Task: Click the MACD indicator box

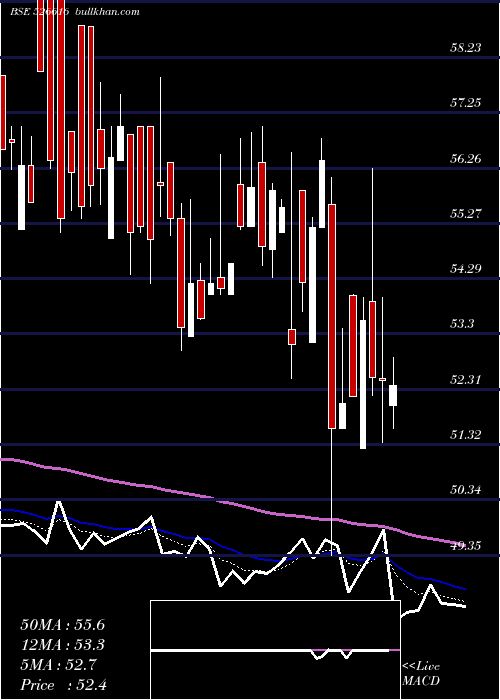Action: 275,650
